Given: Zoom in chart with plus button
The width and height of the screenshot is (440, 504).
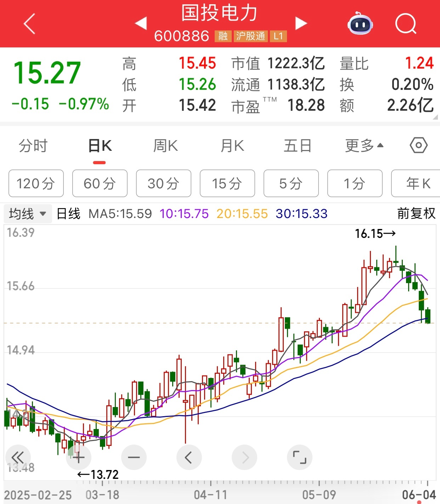Looking at the screenshot, I should pos(79,457).
